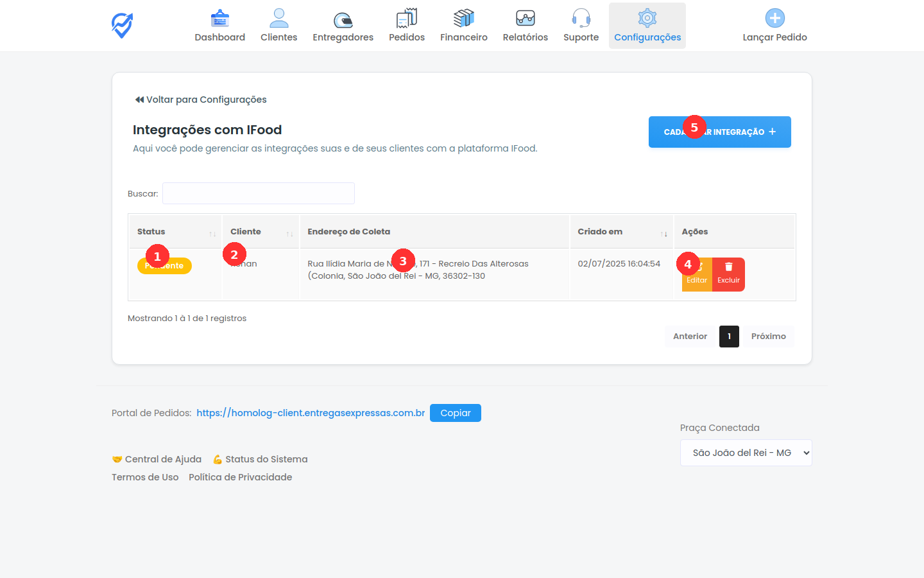Toggle sorting on the Cliente column
Image resolution: width=924 pixels, height=578 pixels.
(289, 232)
